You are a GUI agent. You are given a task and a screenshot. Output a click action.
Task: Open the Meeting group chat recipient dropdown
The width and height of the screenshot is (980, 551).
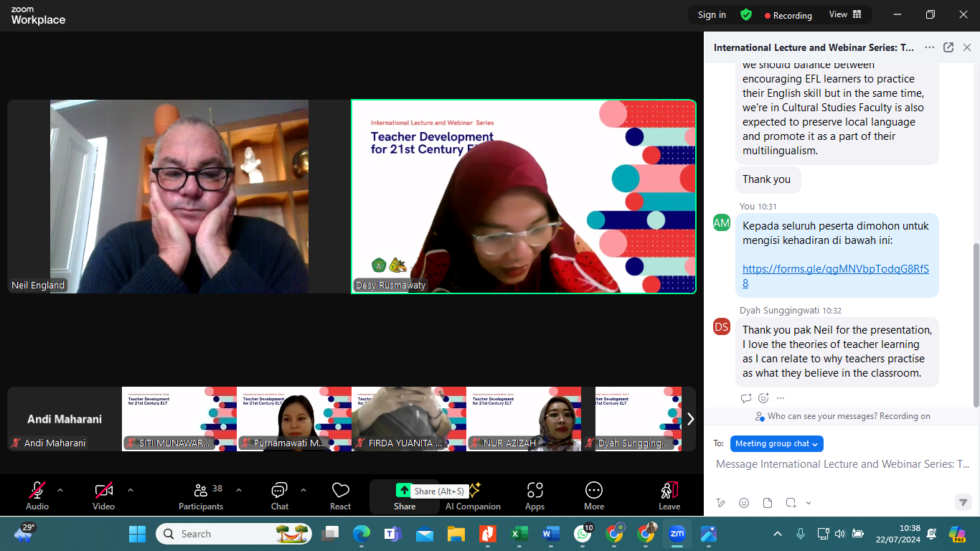click(776, 443)
